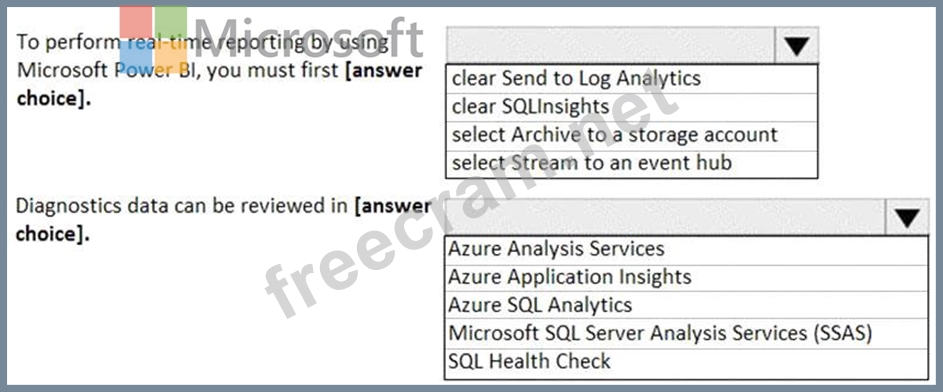943x392 pixels.
Task: Click the empty second dropdown field
Action: click(x=665, y=217)
